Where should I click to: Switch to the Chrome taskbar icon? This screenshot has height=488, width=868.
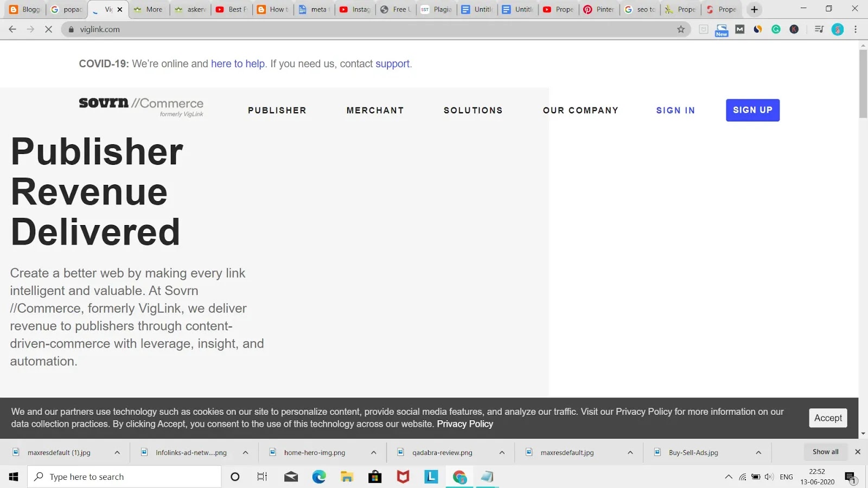click(x=459, y=477)
